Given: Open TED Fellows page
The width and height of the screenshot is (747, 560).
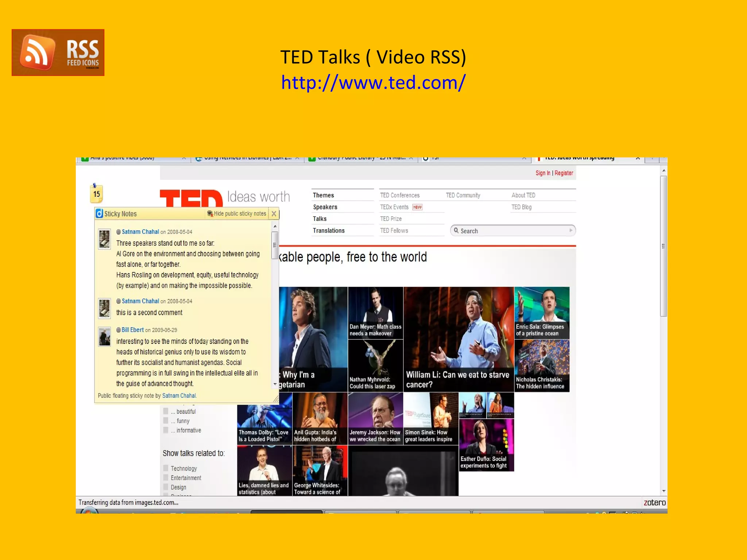Looking at the screenshot, I should pos(394,230).
